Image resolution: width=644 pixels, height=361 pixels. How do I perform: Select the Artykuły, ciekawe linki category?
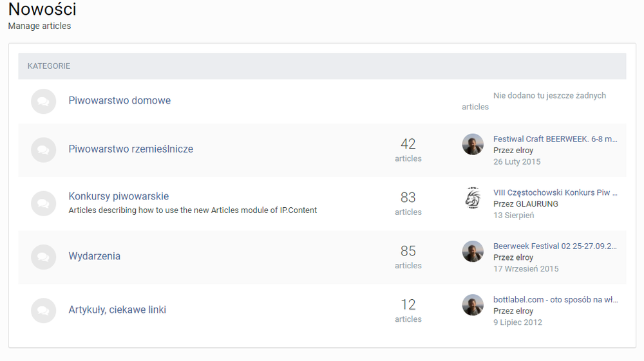117,310
